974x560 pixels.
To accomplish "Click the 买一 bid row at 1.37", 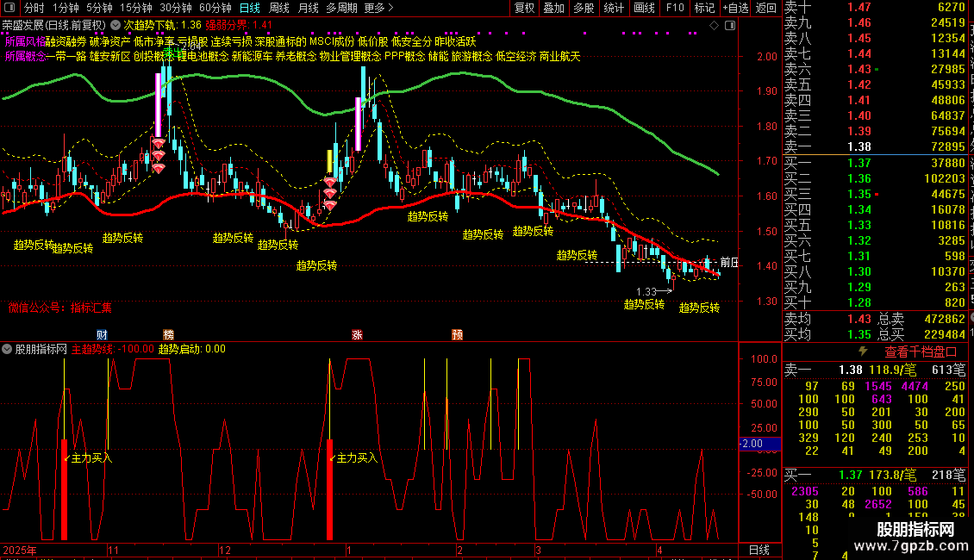I will 875,163.
